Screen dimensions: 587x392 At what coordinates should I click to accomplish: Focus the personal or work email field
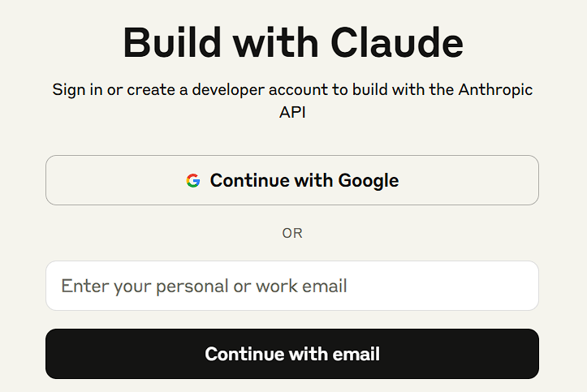(x=292, y=286)
